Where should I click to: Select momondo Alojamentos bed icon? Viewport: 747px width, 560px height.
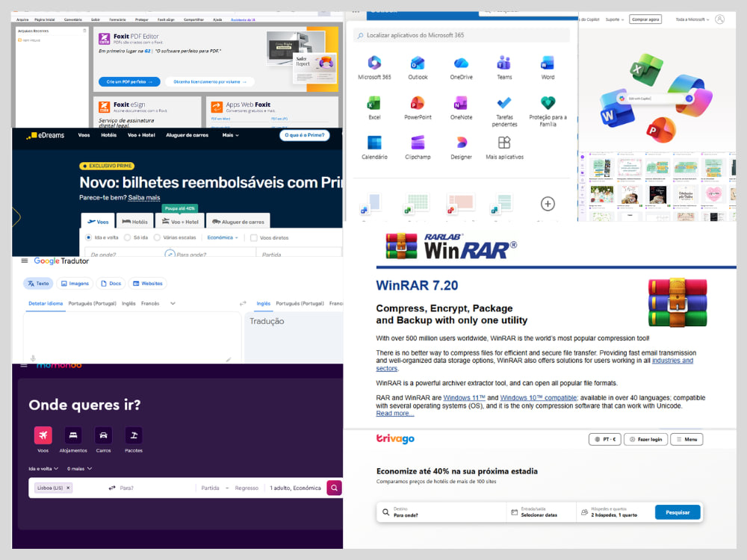coord(73,435)
